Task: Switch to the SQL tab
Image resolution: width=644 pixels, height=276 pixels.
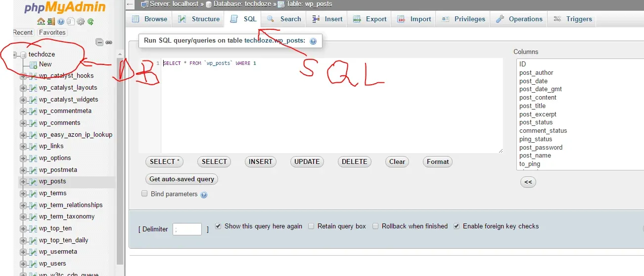Action: click(x=243, y=19)
